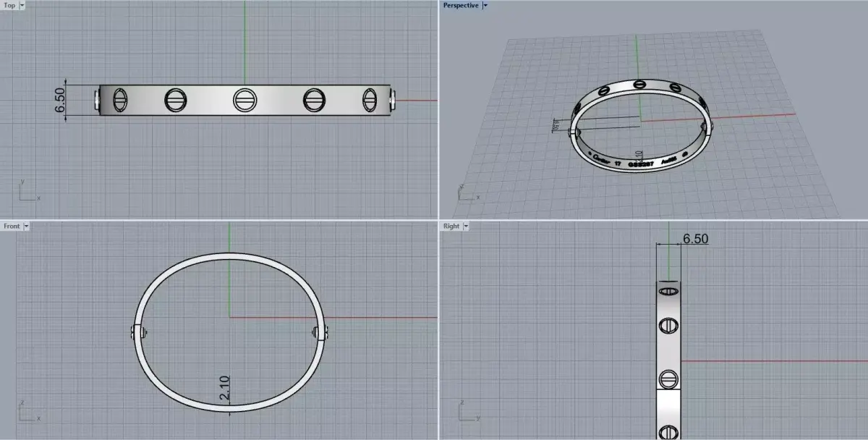Image resolution: width=868 pixels, height=440 pixels.
Task: Select the 2.10 dimension in Perspective viewport
Action: click(x=638, y=157)
